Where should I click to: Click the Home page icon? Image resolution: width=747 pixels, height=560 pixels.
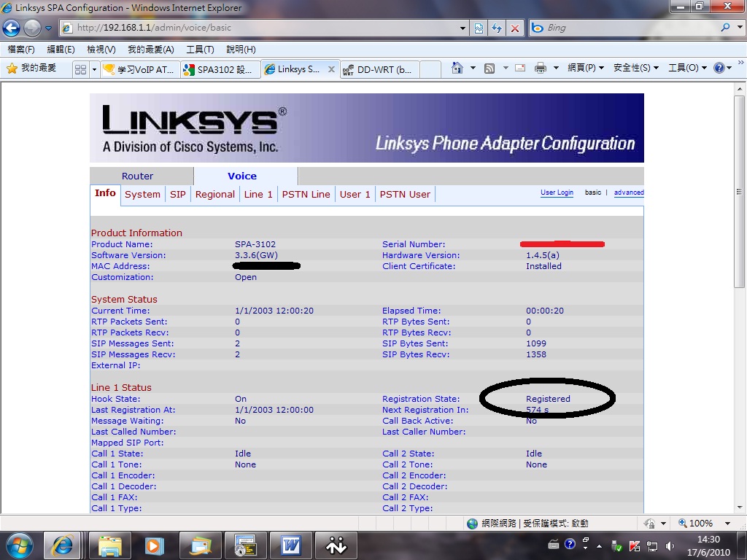coord(457,68)
